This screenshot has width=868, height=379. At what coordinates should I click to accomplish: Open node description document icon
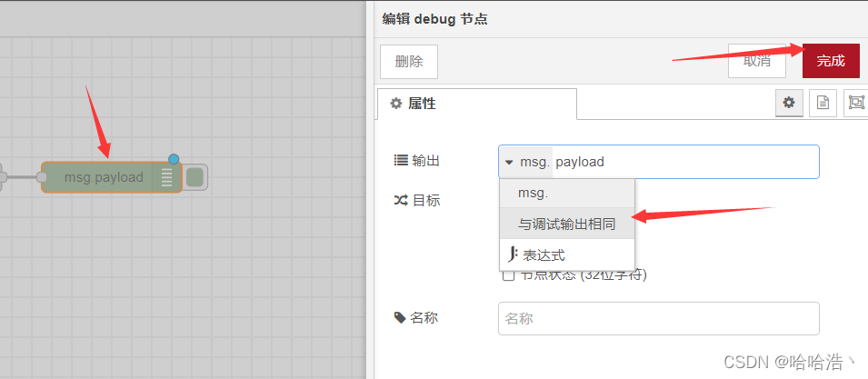pos(823,103)
